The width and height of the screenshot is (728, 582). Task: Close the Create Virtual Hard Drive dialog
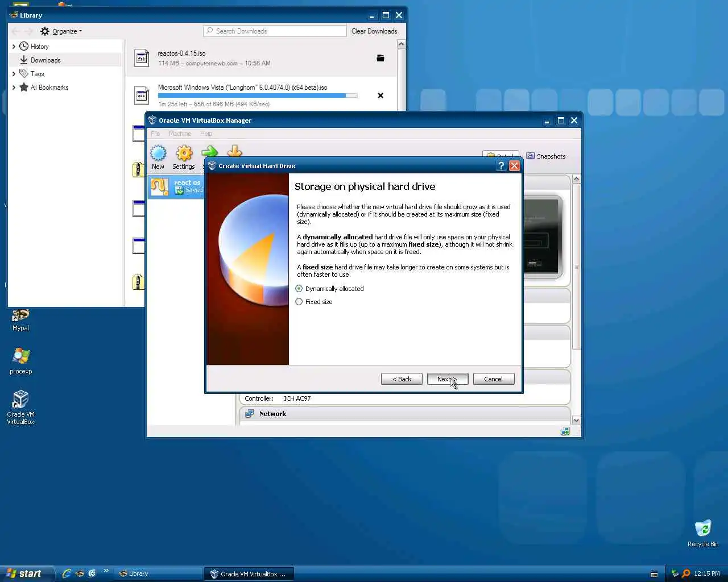pos(514,166)
